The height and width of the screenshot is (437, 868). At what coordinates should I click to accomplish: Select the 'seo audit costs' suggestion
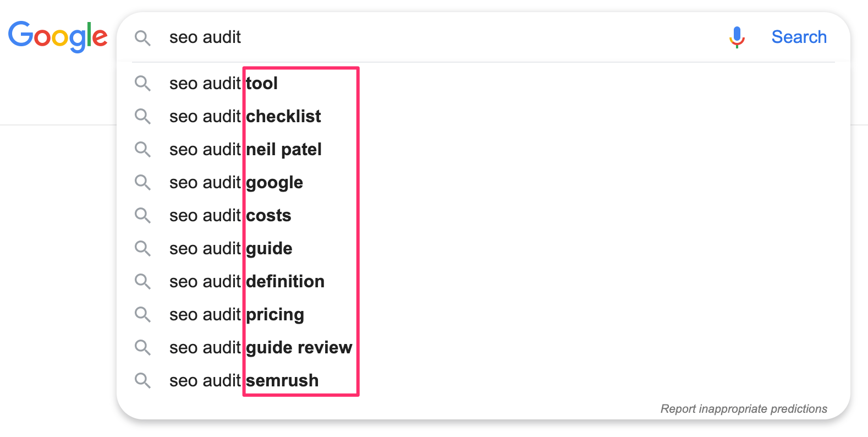tap(230, 216)
